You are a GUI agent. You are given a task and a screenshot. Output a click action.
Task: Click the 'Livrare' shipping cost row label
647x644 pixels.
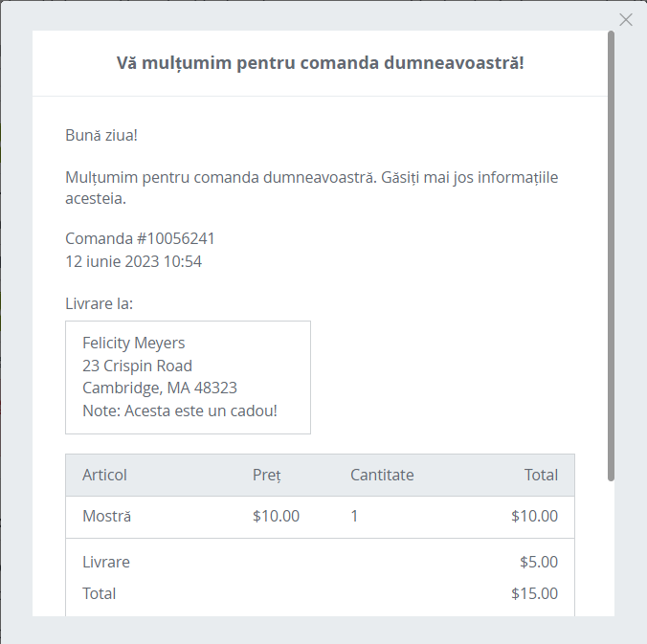pos(106,562)
